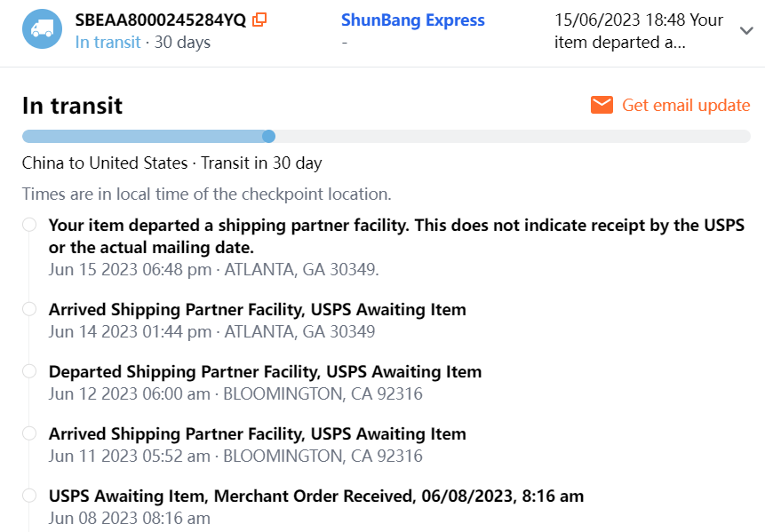This screenshot has width=765, height=532.
Task: Click the Merchant Order Received event text
Action: [x=315, y=496]
